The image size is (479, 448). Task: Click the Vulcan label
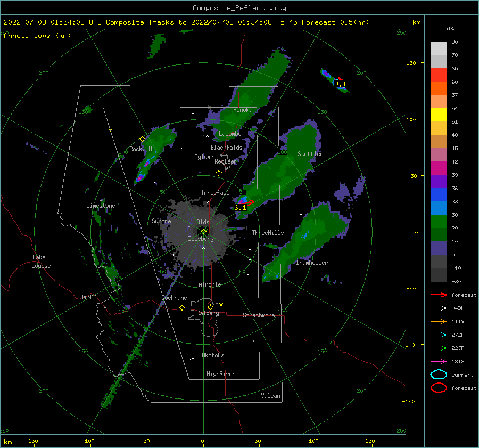(x=271, y=396)
